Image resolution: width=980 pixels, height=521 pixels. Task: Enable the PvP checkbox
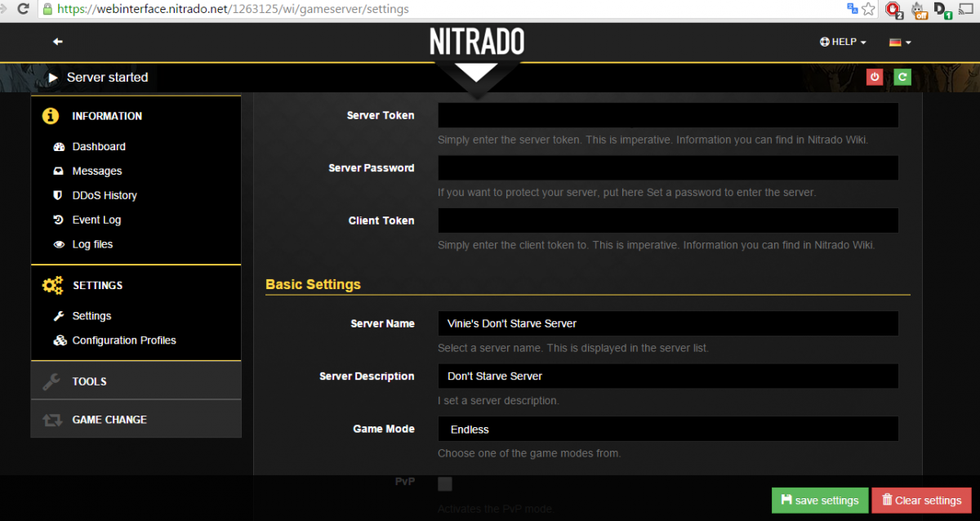point(445,484)
